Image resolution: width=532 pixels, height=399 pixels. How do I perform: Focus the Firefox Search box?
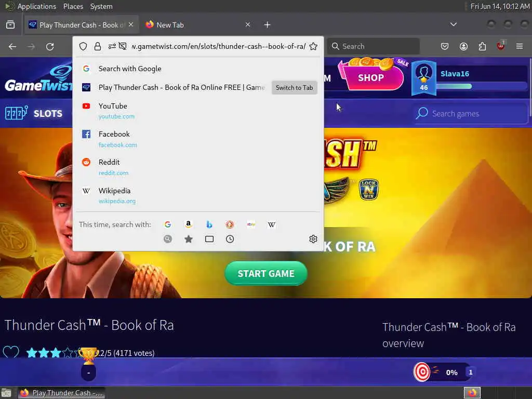[373, 46]
